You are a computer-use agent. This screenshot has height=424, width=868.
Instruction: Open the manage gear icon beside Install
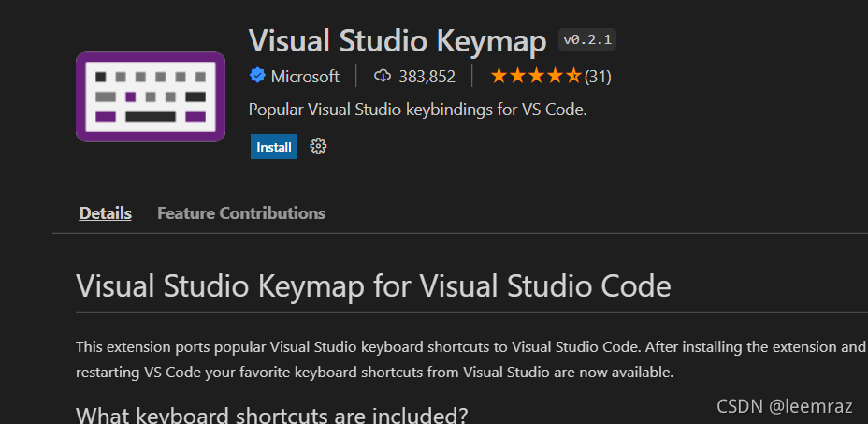[318, 147]
